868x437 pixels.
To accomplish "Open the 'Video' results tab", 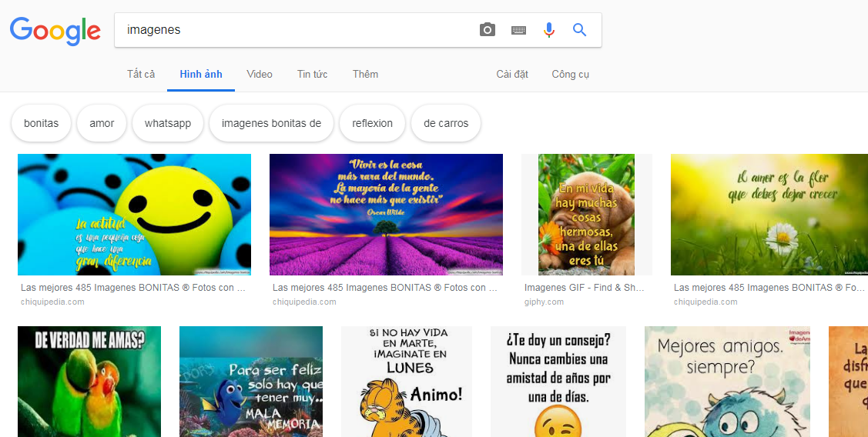I will click(x=260, y=74).
